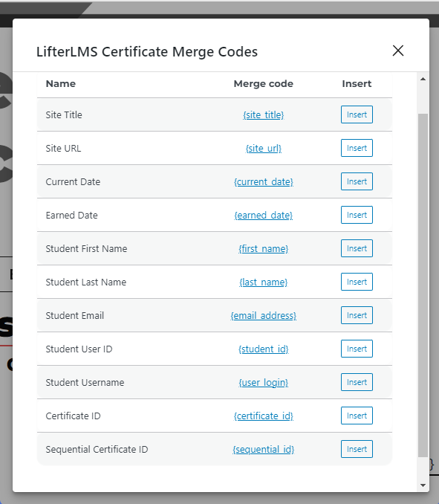Screen dimensions: 439x504
Task: Choose the {sequential_id} link
Action: click(x=264, y=449)
